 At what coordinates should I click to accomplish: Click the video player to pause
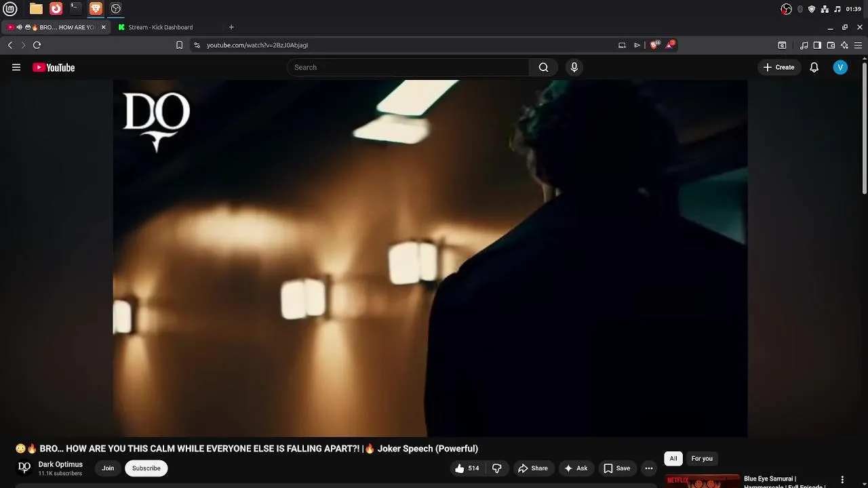tap(430, 258)
